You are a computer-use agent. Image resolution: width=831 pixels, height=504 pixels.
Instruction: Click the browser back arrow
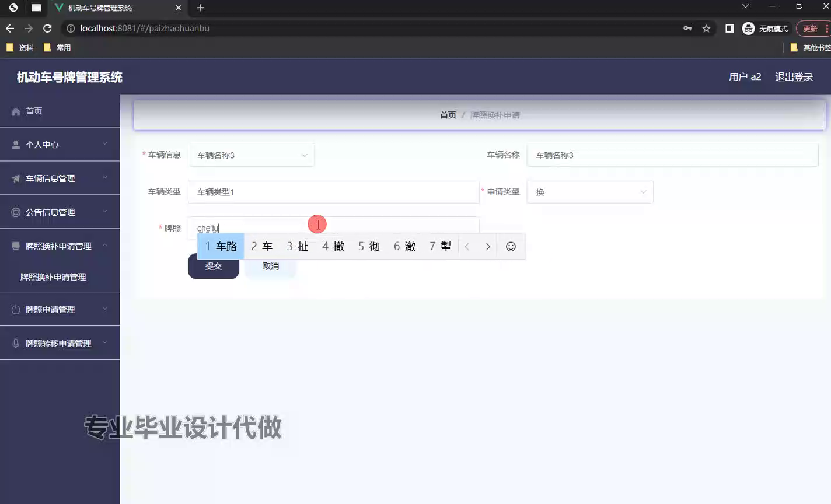[x=10, y=28]
